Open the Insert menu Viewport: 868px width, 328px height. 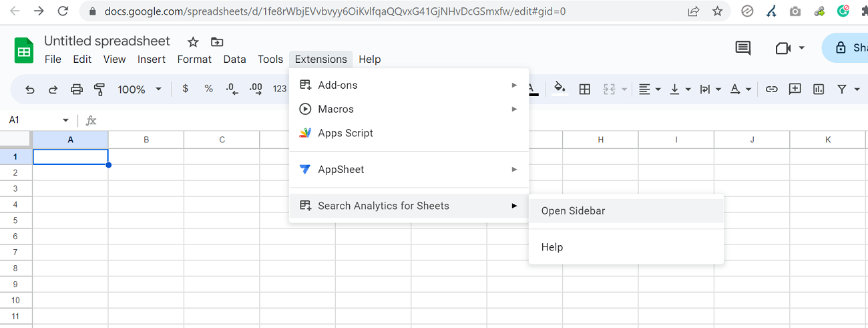(152, 59)
